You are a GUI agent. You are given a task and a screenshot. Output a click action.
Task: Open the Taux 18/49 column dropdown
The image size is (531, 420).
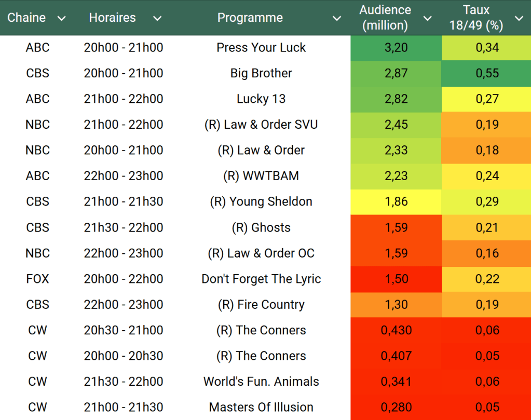pos(519,18)
